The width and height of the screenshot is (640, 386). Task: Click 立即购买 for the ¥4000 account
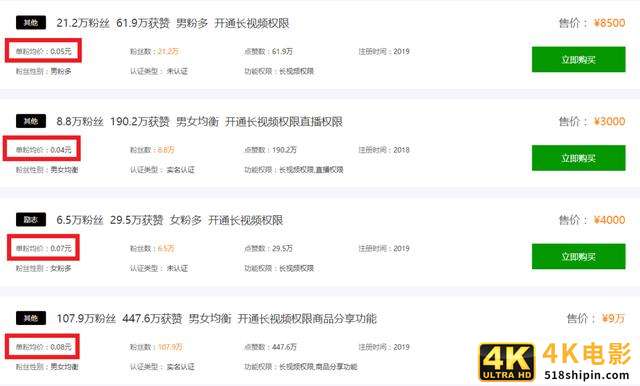[x=578, y=256]
